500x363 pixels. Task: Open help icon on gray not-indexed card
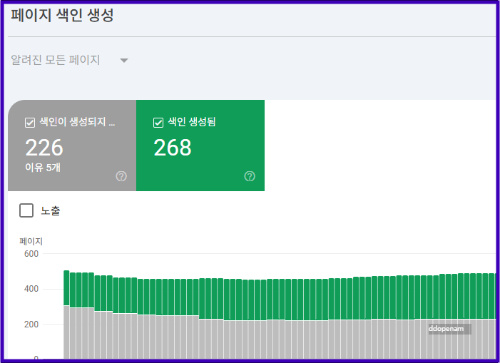(x=121, y=176)
